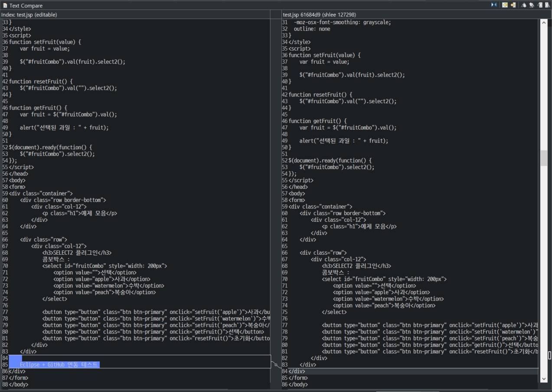The width and height of the screenshot is (552, 392).
Task: Click left pane button line with resetFruit()
Action: point(156,338)
